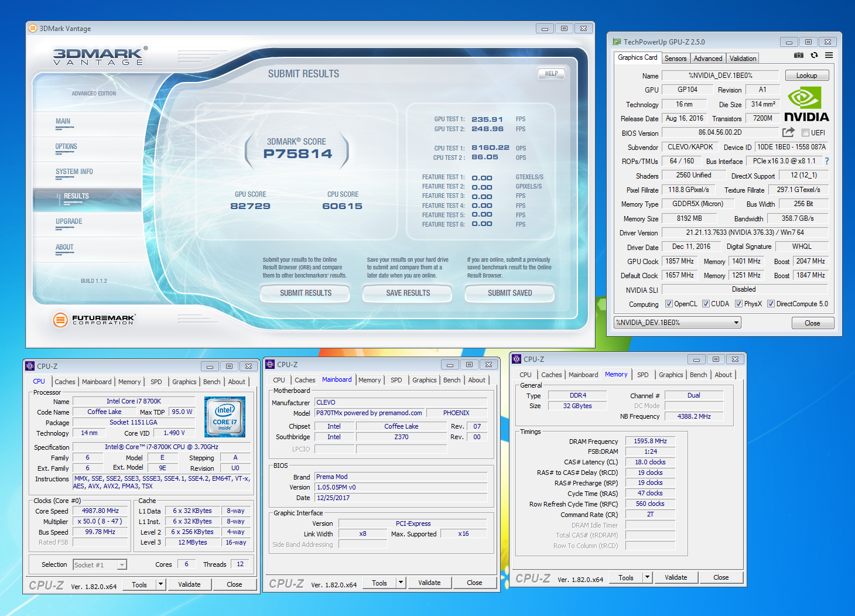Click the Lookup button in GPU-Z
The height and width of the screenshot is (616, 855).
coord(806,76)
